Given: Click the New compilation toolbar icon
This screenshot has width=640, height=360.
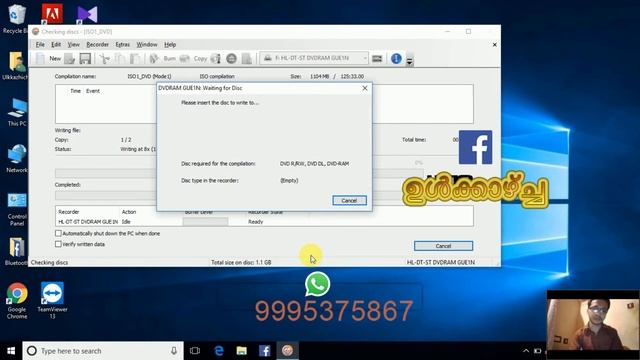Looking at the screenshot, I should coord(40,58).
